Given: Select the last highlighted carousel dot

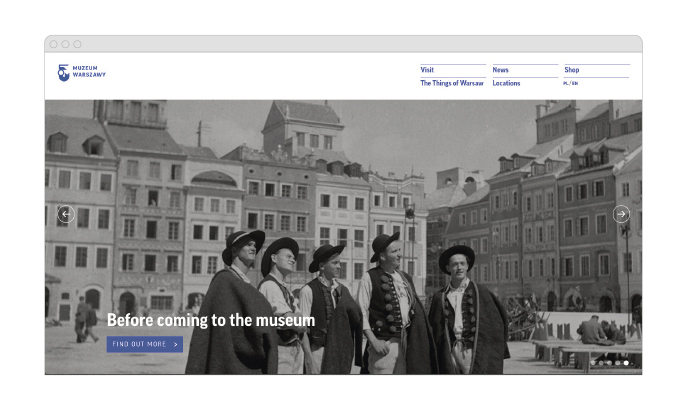Looking at the screenshot, I should click(x=626, y=363).
